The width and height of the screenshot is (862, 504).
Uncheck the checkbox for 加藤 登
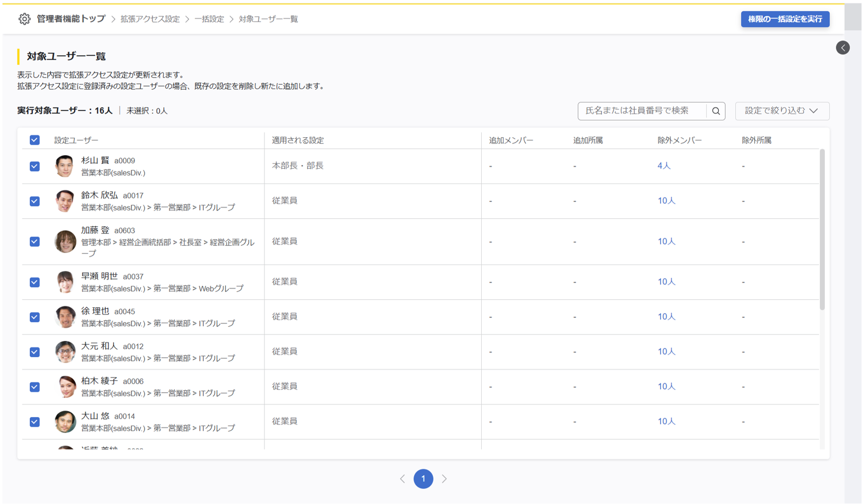coord(34,242)
